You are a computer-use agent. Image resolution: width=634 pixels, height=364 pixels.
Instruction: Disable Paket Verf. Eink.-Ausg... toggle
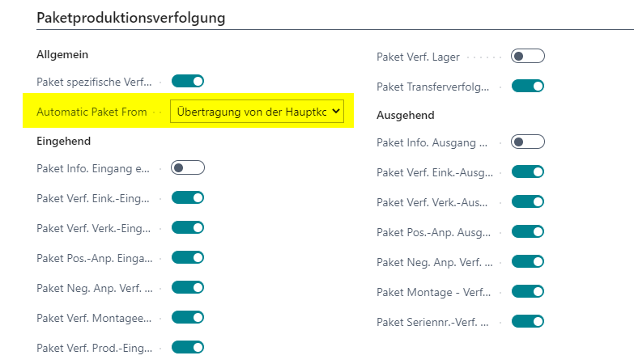pyautogui.click(x=528, y=171)
